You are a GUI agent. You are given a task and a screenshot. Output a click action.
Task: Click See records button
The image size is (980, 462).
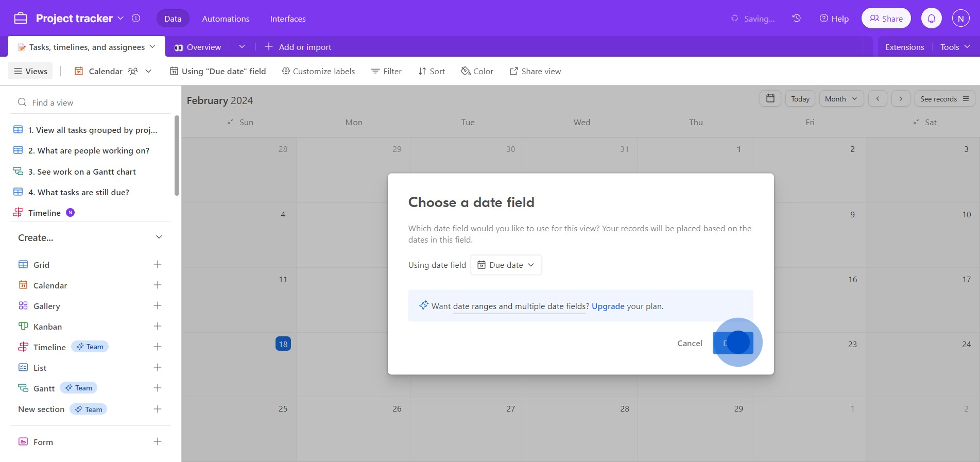coord(945,98)
